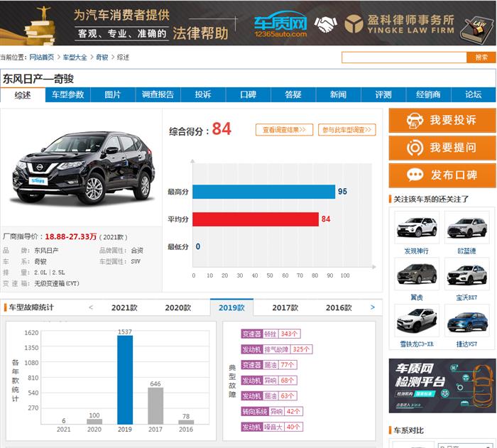Select the 2021款 model year tab
The height and width of the screenshot is (448, 497).
[x=124, y=307]
